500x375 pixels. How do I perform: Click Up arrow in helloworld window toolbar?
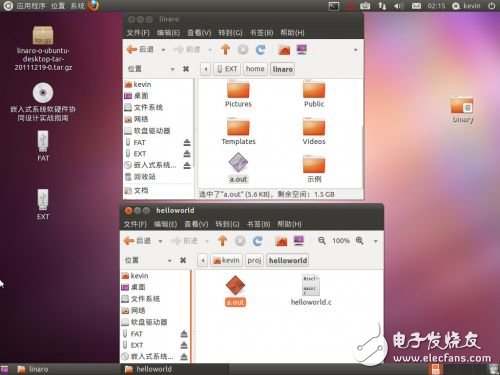point(223,241)
